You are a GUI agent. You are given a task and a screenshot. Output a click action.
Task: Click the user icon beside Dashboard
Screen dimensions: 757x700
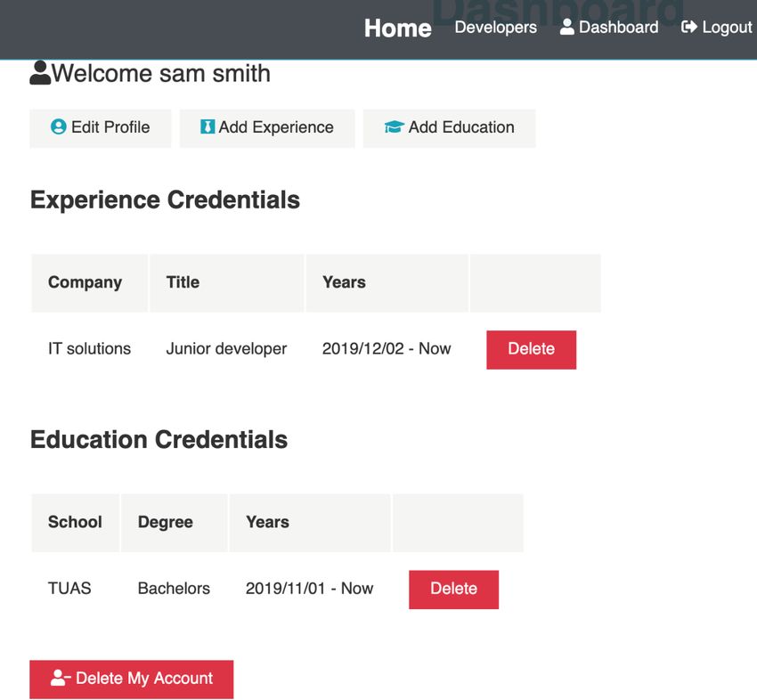pos(566,27)
